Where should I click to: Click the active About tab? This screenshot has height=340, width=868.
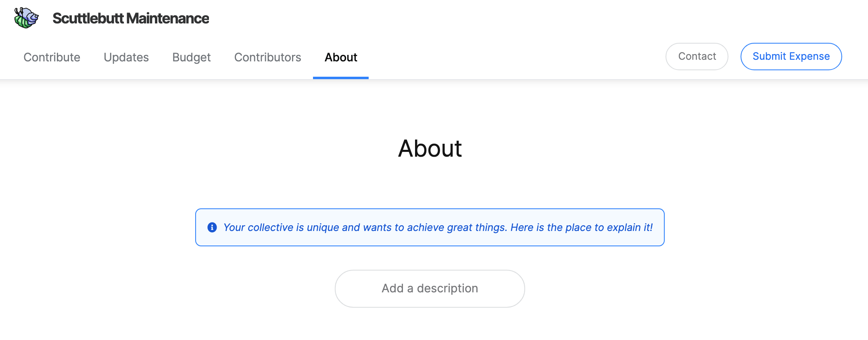[341, 57]
